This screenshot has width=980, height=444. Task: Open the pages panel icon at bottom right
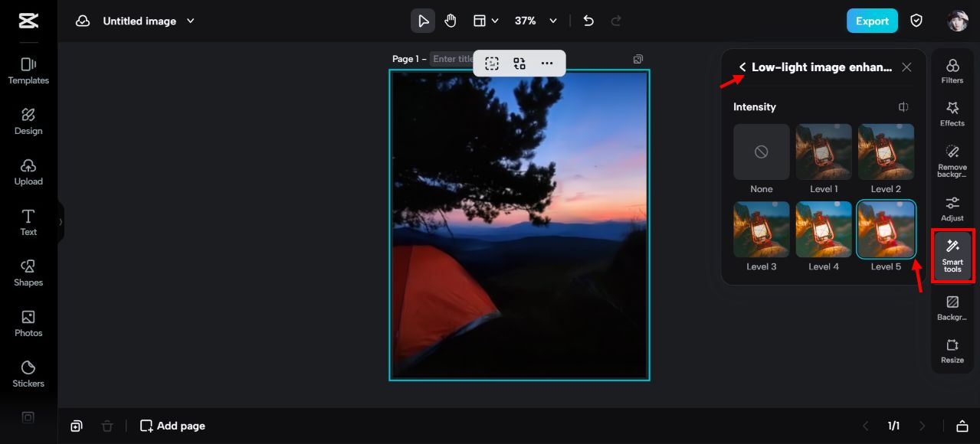[x=962, y=426]
